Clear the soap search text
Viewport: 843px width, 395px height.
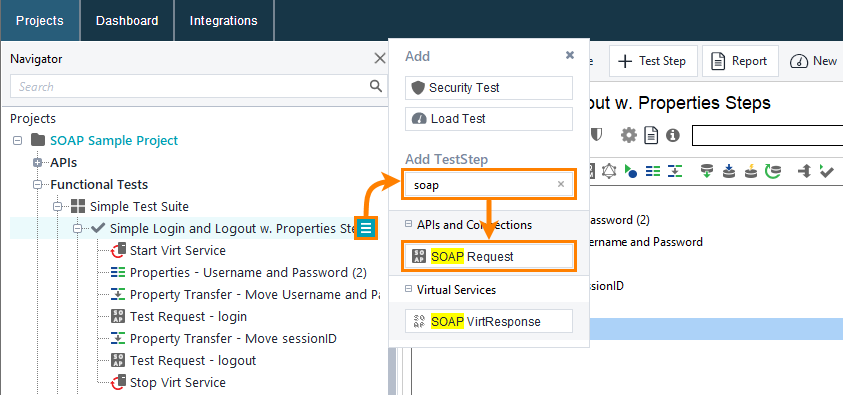(x=561, y=184)
